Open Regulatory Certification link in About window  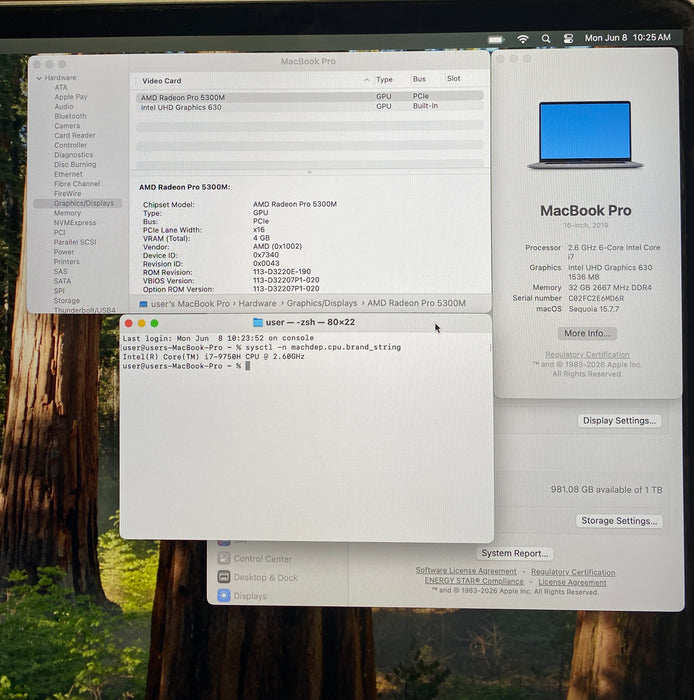coord(587,355)
